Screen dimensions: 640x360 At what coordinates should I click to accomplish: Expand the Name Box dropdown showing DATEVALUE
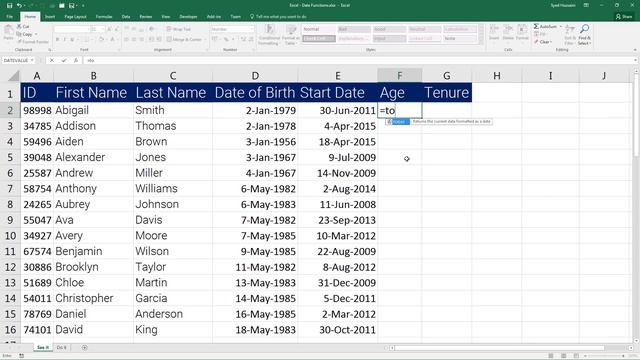32,60
